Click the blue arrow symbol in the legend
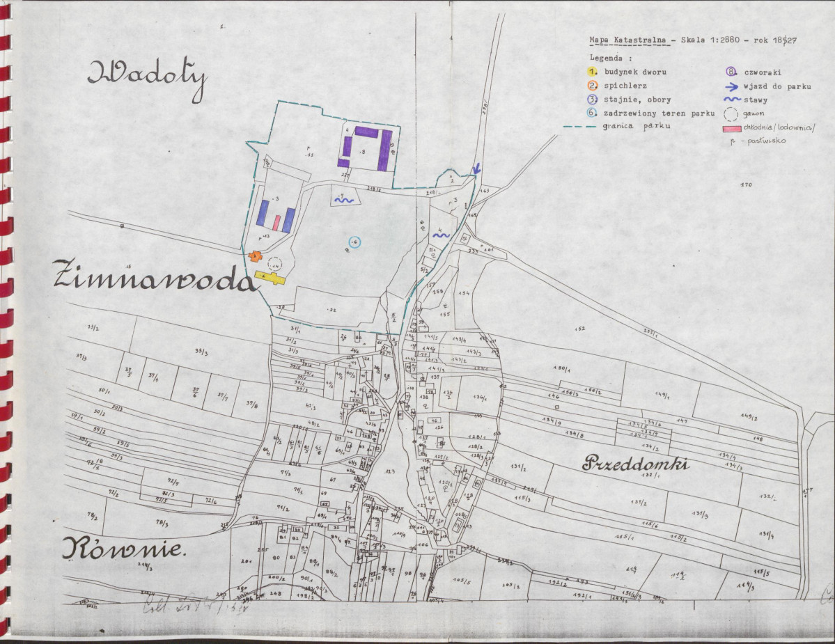This screenshot has width=835, height=644. click(x=733, y=87)
